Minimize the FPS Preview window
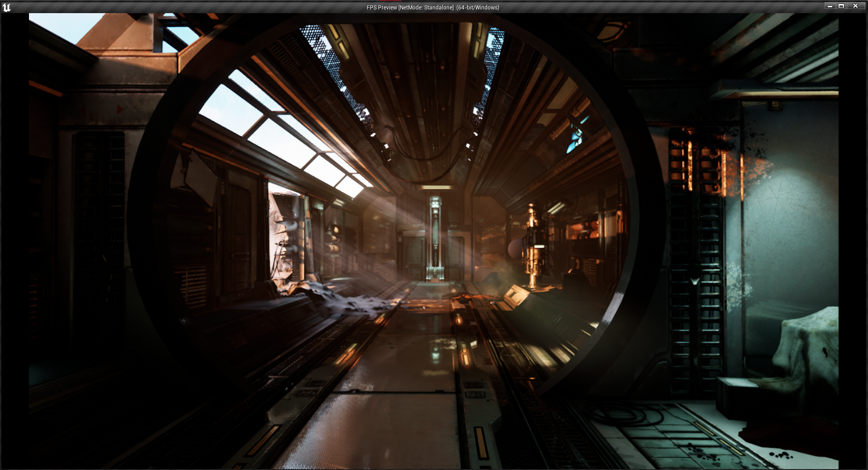This screenshot has width=868, height=470. pos(830,6)
